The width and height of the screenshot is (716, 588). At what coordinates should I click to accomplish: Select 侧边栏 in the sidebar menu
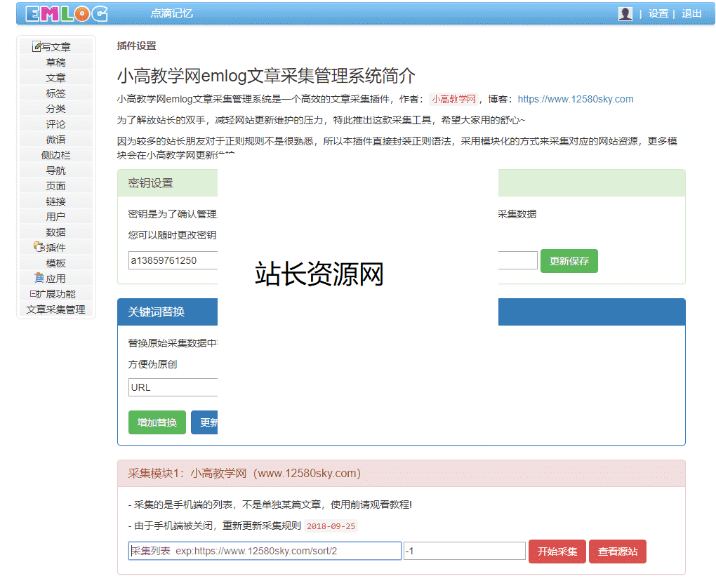tap(55, 155)
